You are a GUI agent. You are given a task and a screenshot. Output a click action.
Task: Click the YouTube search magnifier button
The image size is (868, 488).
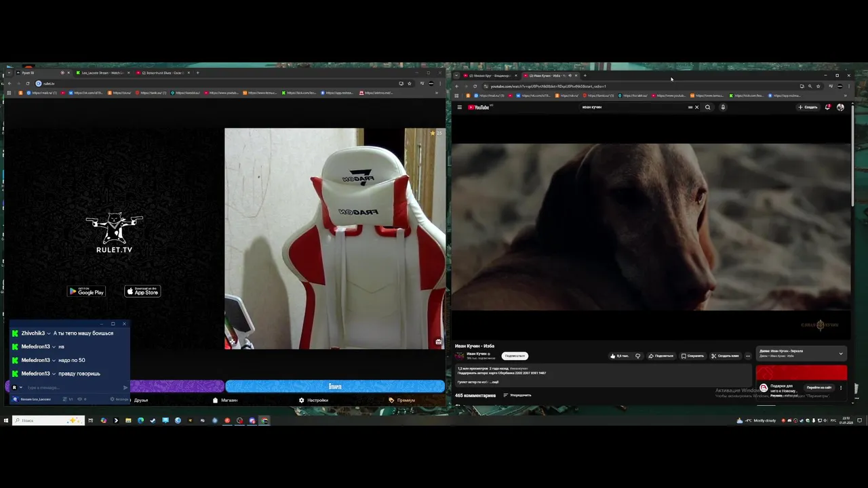(x=707, y=107)
